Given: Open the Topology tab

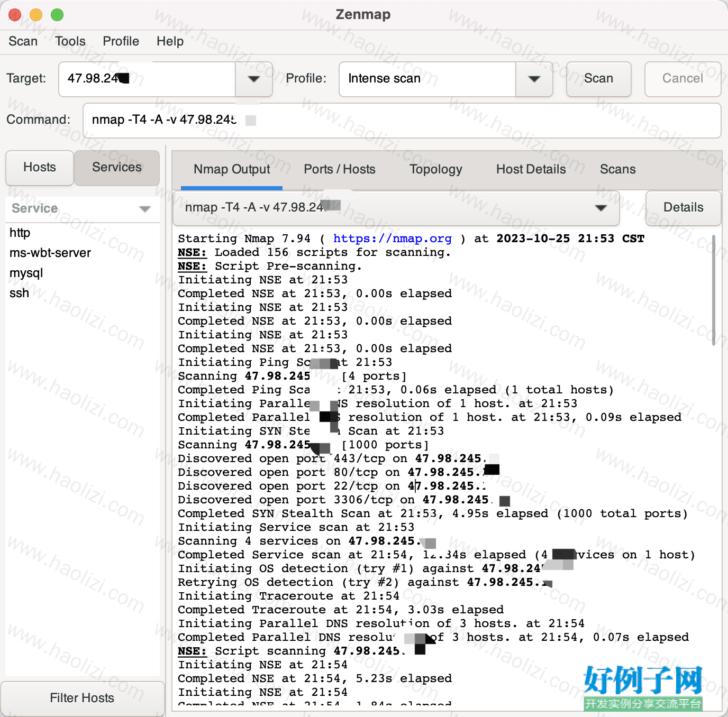Looking at the screenshot, I should pos(436,169).
